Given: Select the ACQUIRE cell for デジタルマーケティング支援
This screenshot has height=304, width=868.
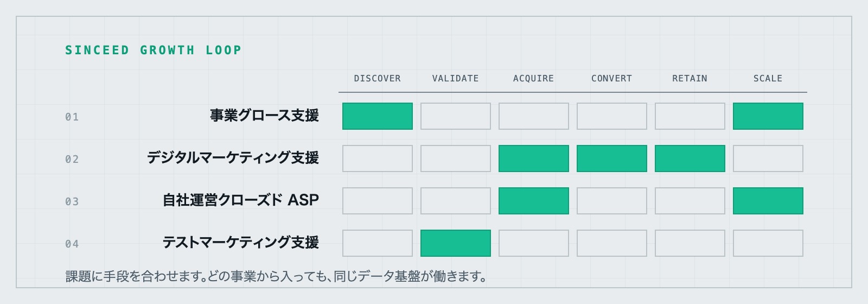Looking at the screenshot, I should [x=534, y=159].
